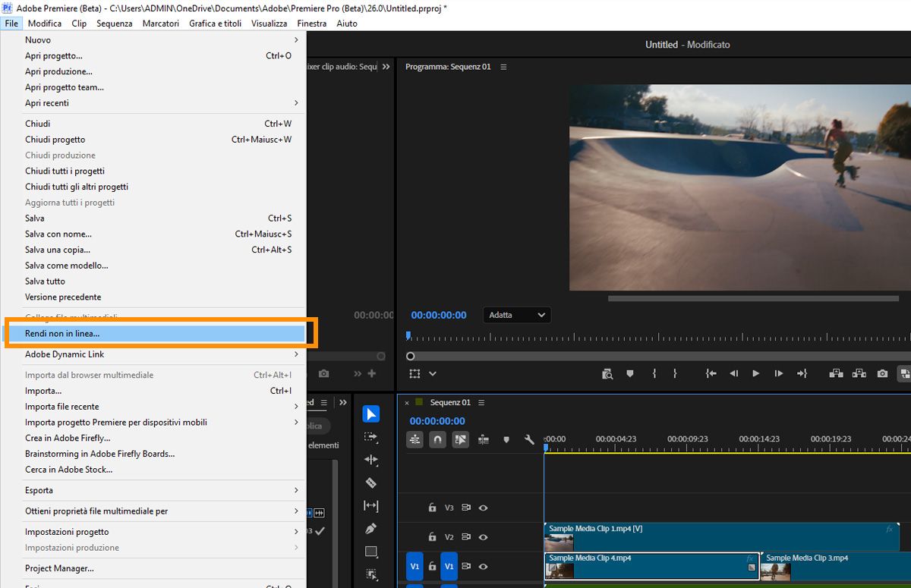Click the Program monitor scrubber playhead
Screen dimensions: 911x588
pyautogui.click(x=408, y=335)
